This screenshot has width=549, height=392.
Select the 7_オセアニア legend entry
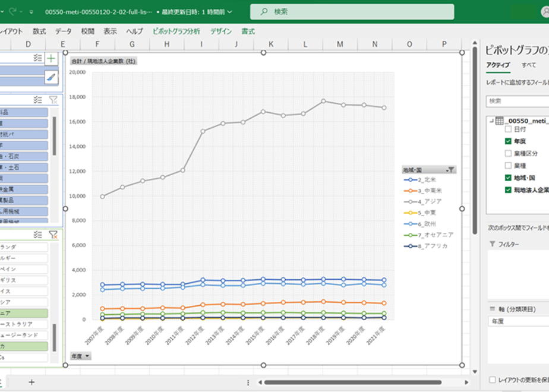point(428,235)
